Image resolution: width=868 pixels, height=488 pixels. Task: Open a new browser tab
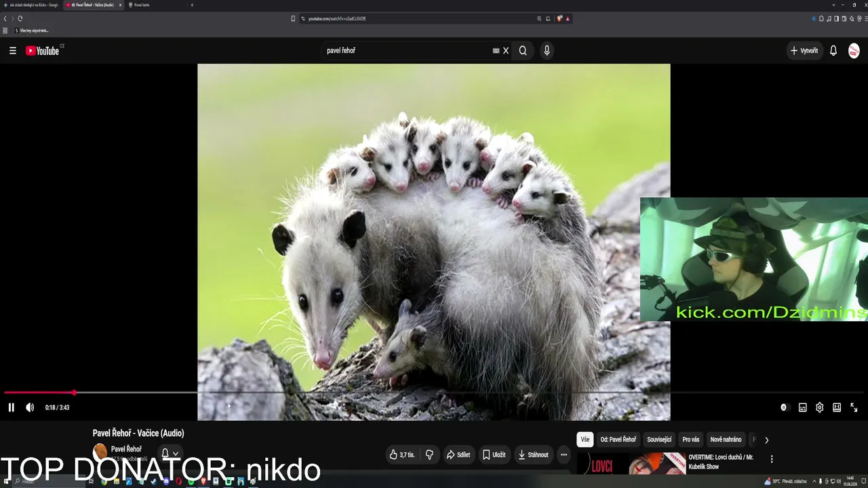(192, 5)
